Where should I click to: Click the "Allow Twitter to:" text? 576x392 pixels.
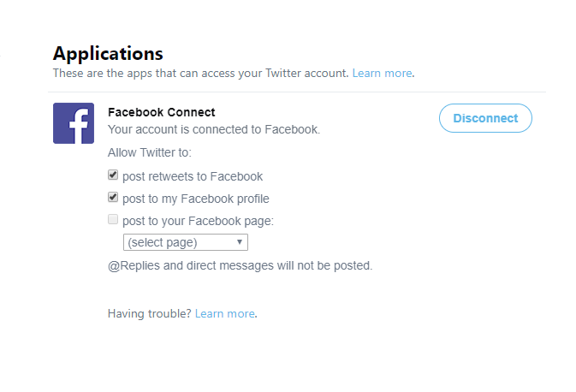point(150,152)
